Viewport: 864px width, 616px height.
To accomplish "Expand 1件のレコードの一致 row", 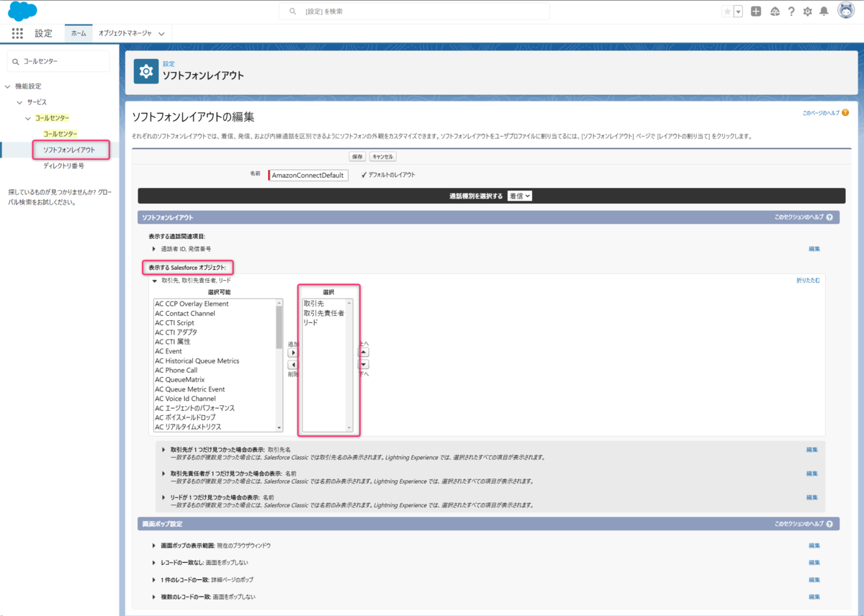I will (153, 579).
